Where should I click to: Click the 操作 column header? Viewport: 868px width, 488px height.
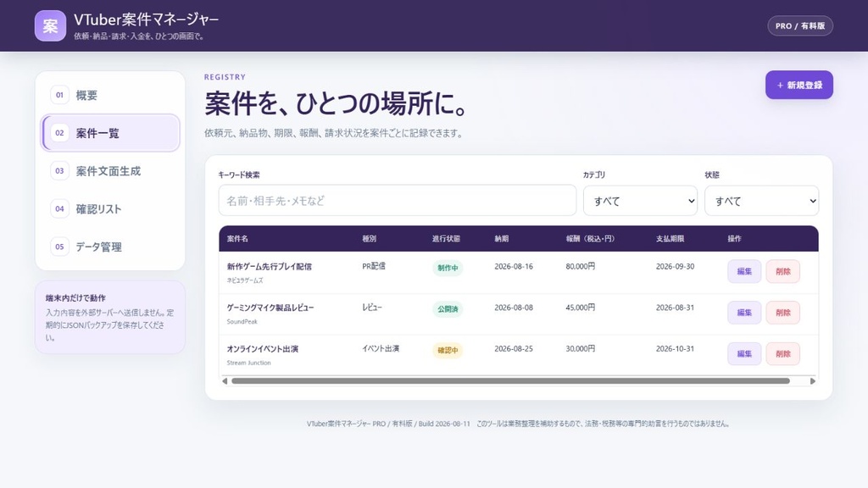click(735, 238)
